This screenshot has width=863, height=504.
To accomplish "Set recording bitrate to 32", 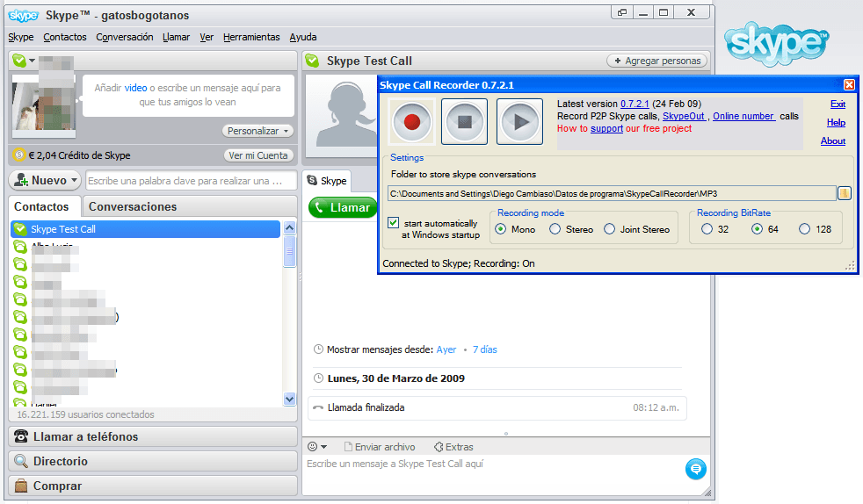I will 707,229.
